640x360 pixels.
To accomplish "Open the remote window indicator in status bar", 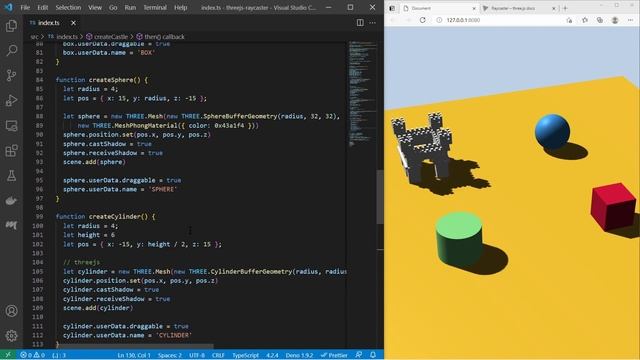I will (8, 355).
